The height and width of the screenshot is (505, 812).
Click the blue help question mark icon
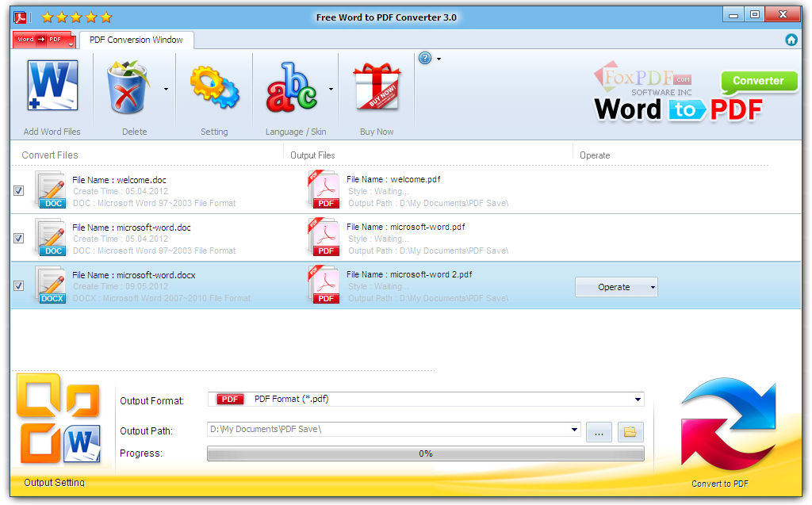(425, 58)
